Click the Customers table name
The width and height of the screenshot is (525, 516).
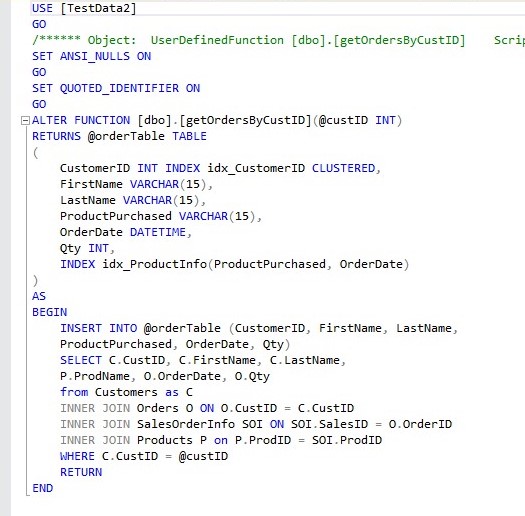pos(126,392)
